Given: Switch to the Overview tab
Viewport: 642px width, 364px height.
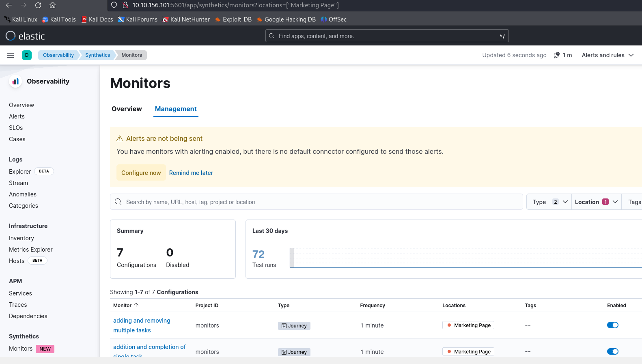Looking at the screenshot, I should click(127, 109).
